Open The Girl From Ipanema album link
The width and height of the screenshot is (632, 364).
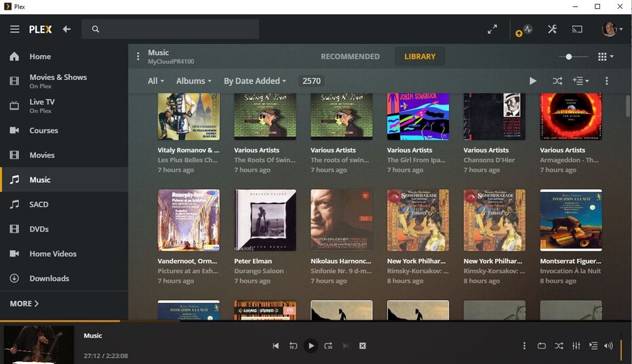pyautogui.click(x=416, y=160)
